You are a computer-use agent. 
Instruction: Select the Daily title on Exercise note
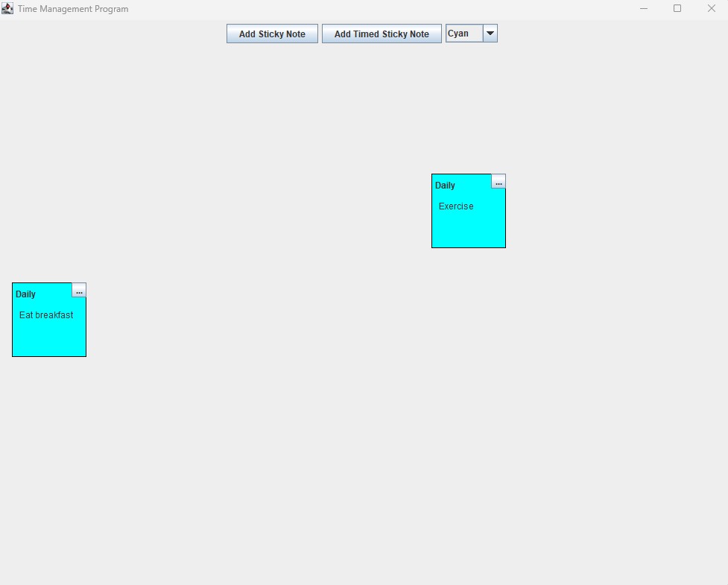point(445,186)
